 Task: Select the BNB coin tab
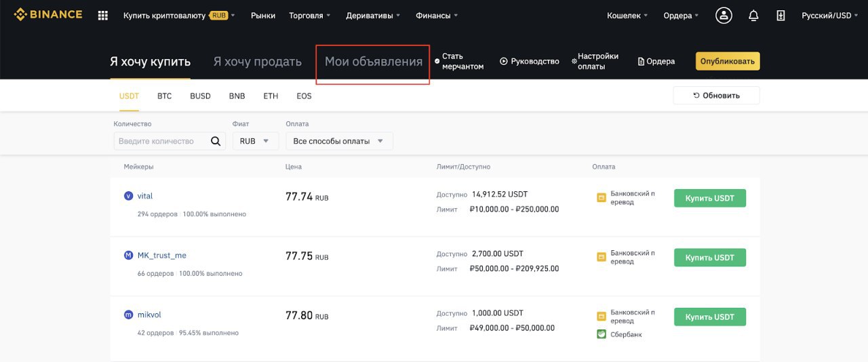(x=237, y=96)
